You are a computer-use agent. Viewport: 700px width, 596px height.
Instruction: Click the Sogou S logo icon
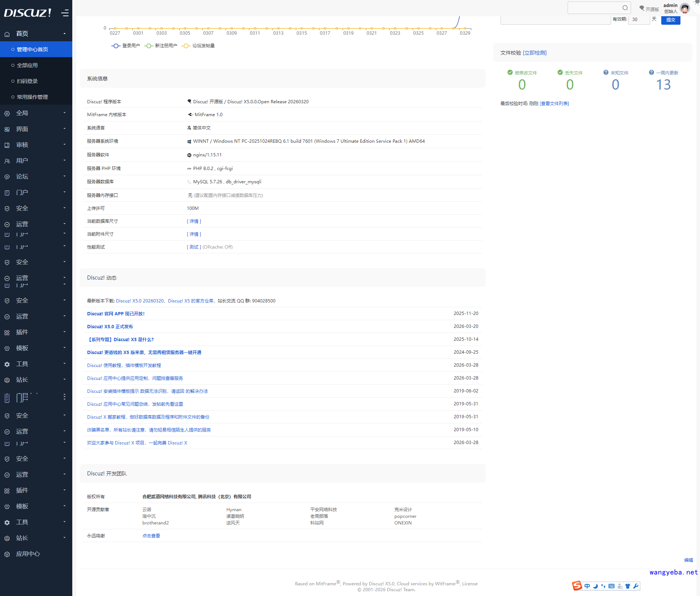tap(577, 586)
